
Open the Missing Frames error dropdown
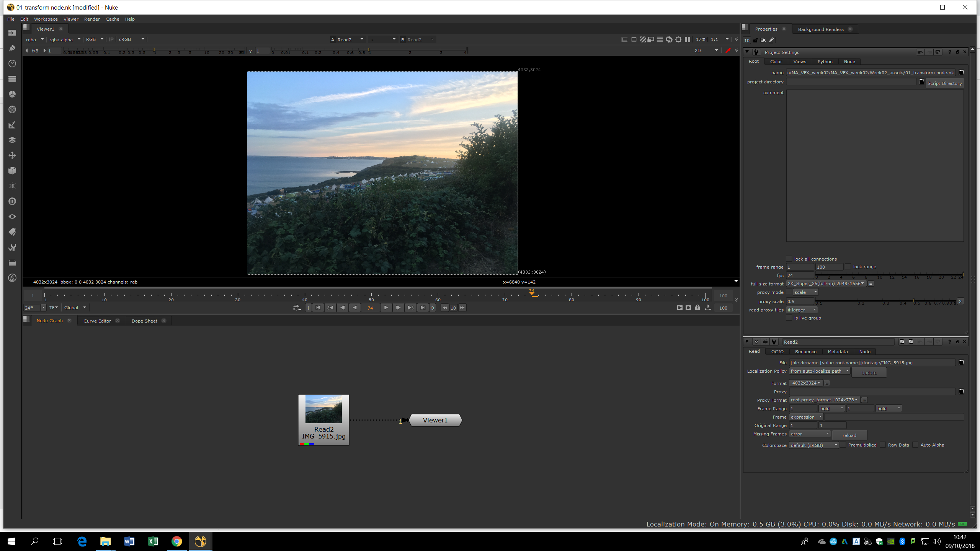pos(810,434)
